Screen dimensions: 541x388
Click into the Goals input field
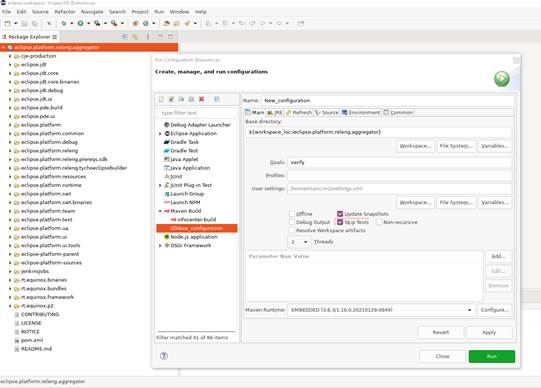tap(400, 162)
